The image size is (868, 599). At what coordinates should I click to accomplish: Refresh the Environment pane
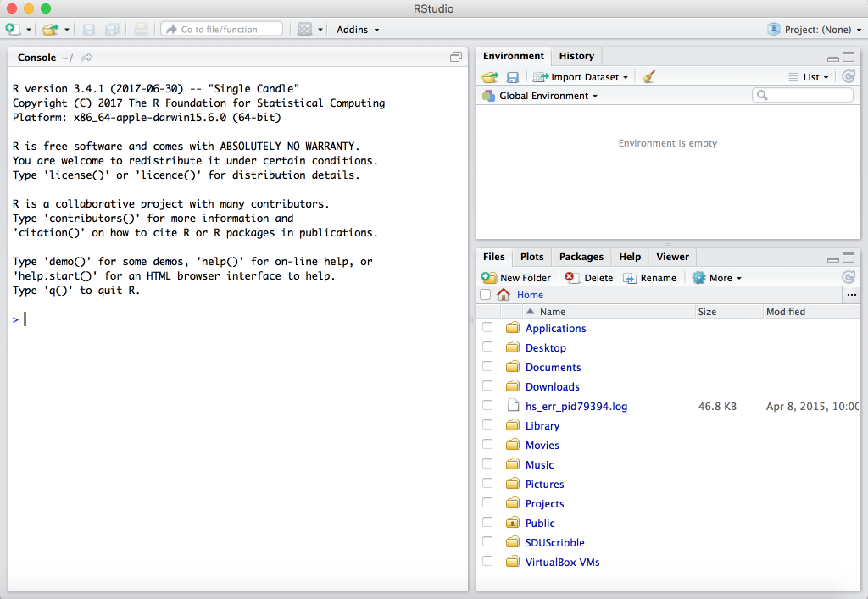(x=848, y=76)
